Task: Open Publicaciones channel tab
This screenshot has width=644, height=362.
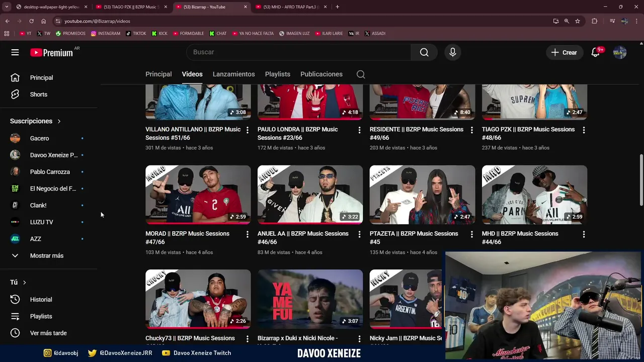Action: pos(321,74)
